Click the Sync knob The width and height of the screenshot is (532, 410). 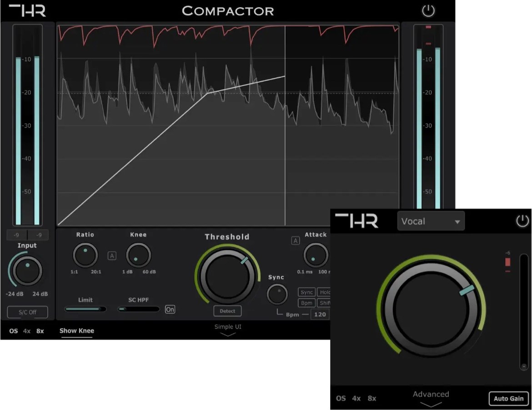(277, 295)
